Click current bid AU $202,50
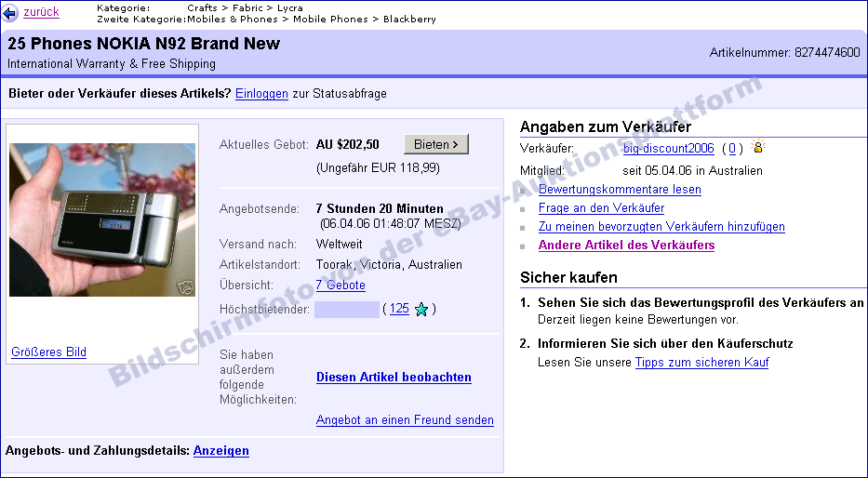Image resolution: width=868 pixels, height=478 pixels. tap(348, 145)
